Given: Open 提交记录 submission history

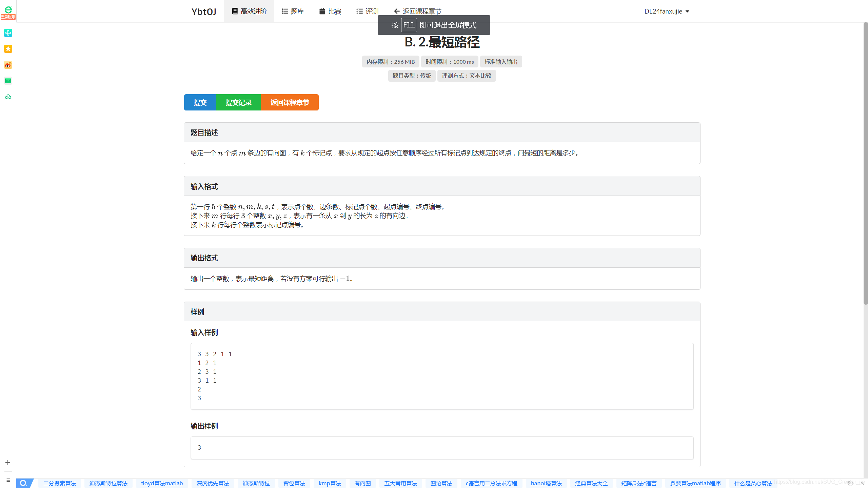Looking at the screenshot, I should 238,102.
